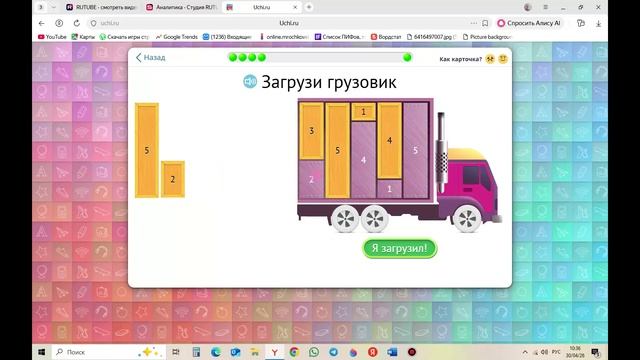
Task: Open Outlook from the taskbar
Action: 235,352
